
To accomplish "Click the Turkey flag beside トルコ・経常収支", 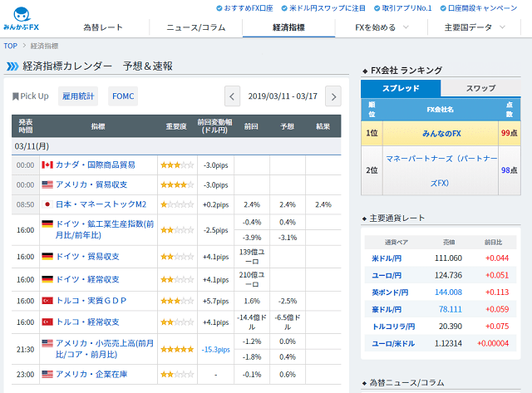I will point(47,322).
